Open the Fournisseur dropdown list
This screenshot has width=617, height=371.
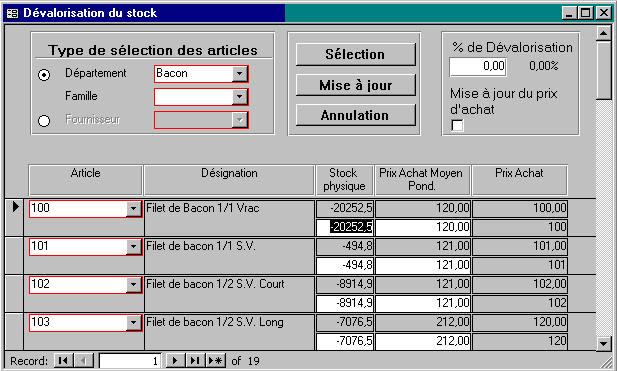(x=240, y=120)
